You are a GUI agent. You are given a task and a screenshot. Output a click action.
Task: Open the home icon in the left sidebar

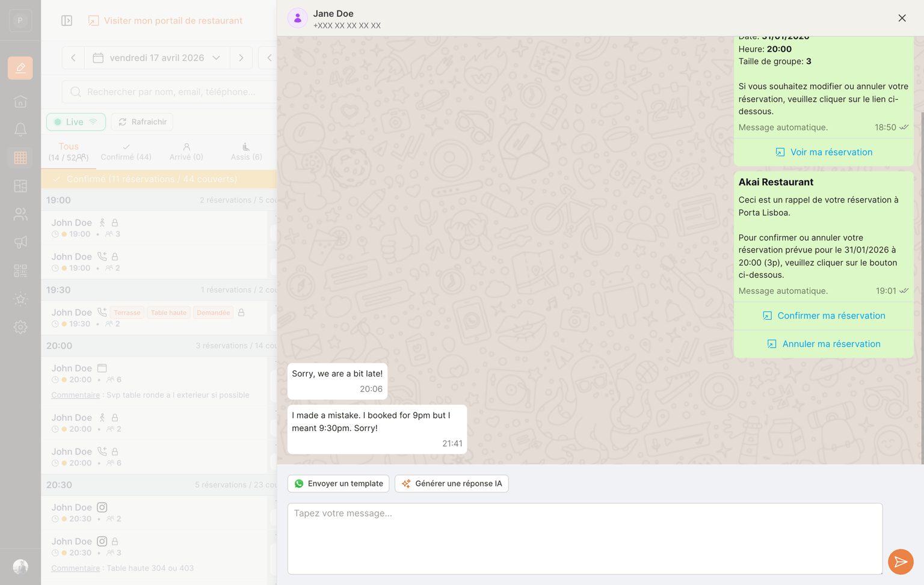coord(20,102)
